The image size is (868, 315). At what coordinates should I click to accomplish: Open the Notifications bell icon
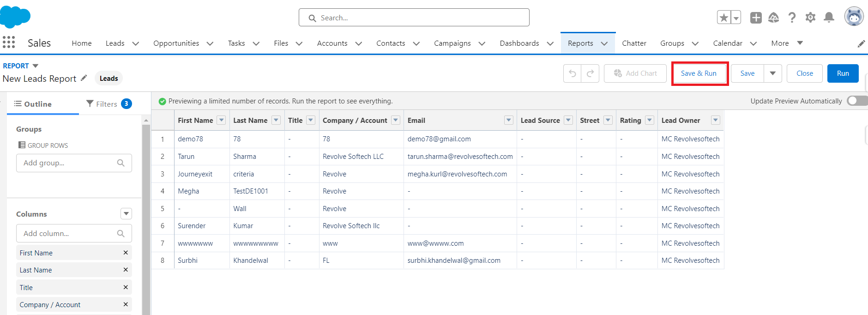tap(829, 18)
